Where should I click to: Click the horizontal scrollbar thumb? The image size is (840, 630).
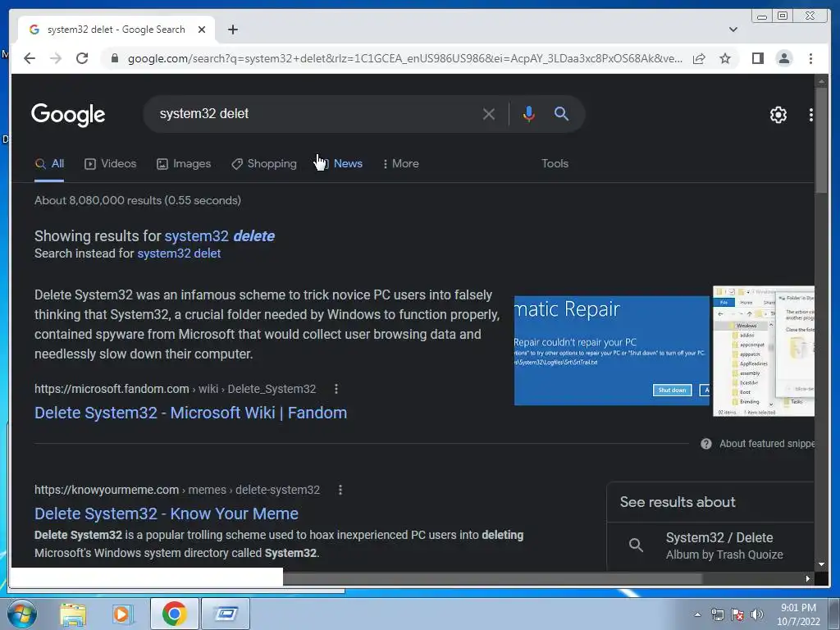492,578
